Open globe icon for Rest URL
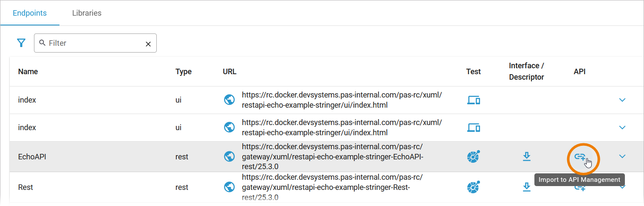 (x=229, y=187)
